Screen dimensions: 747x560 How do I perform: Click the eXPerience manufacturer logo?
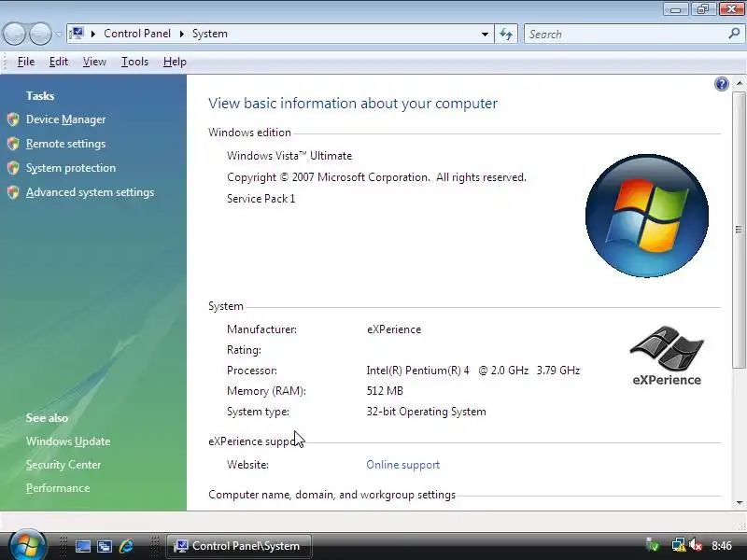[x=667, y=356]
